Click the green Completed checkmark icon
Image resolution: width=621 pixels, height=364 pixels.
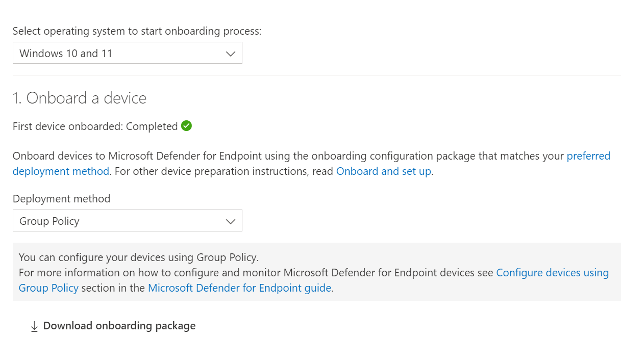(x=186, y=125)
